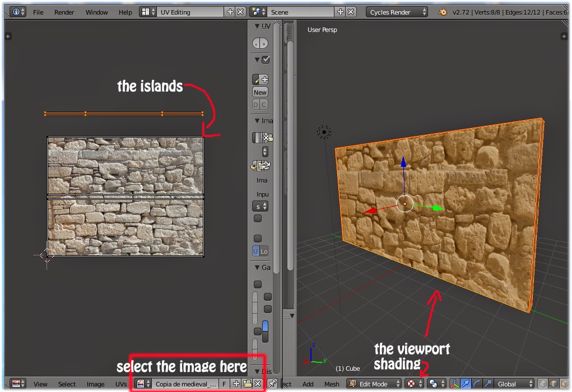
Task: Click the New button to create an image
Action: pos(259,92)
